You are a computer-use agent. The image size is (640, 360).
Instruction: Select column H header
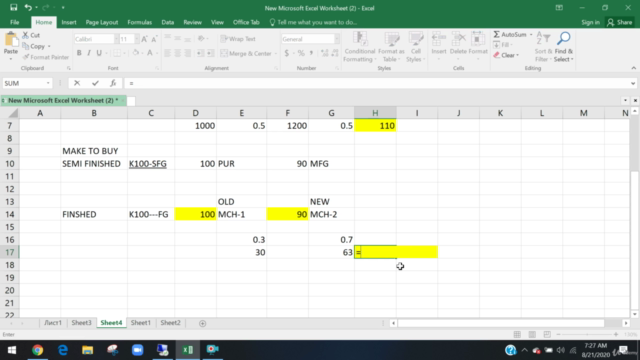click(375, 113)
